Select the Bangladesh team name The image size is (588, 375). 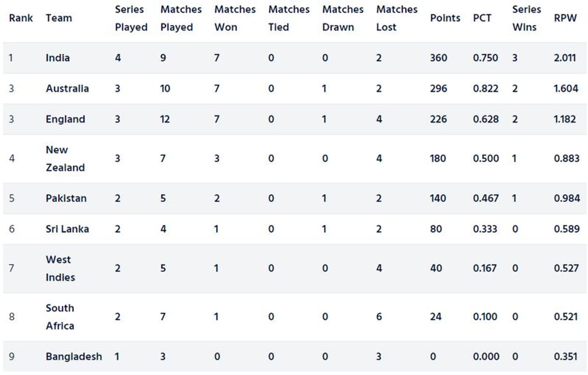click(x=73, y=357)
